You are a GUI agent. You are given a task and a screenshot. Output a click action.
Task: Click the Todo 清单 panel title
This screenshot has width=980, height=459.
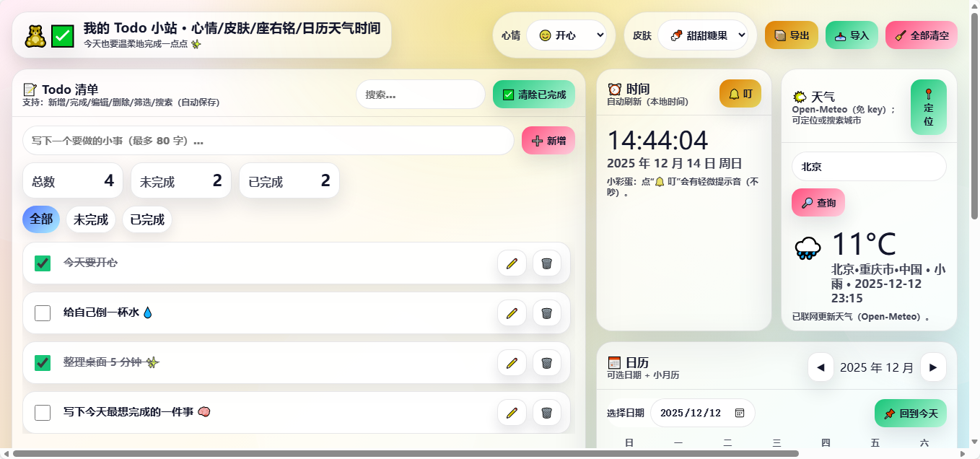click(x=61, y=89)
